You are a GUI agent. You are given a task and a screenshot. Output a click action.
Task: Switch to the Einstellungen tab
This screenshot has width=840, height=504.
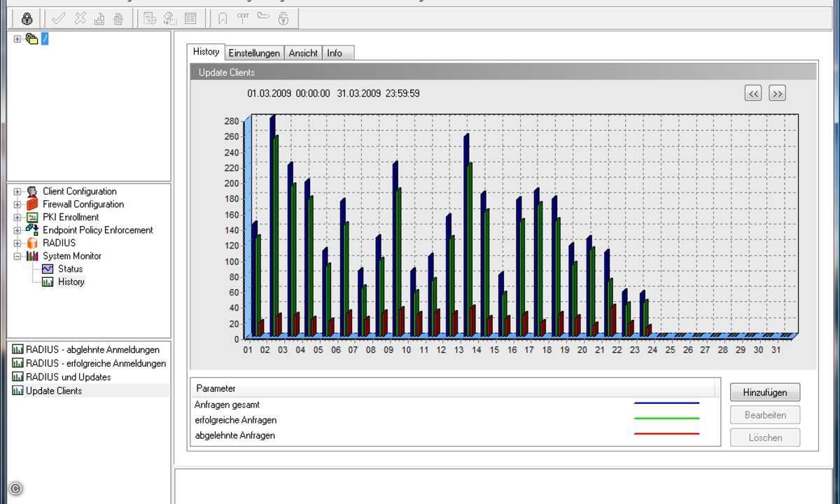254,53
